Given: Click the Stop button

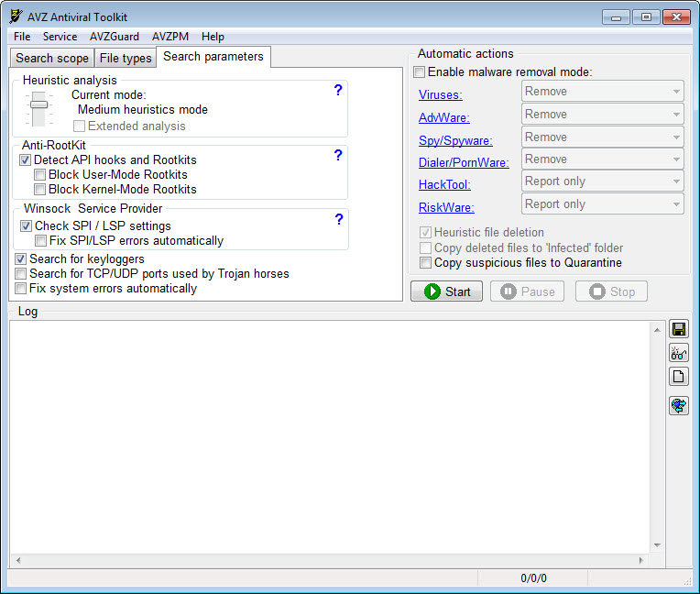Looking at the screenshot, I should pyautogui.click(x=612, y=291).
